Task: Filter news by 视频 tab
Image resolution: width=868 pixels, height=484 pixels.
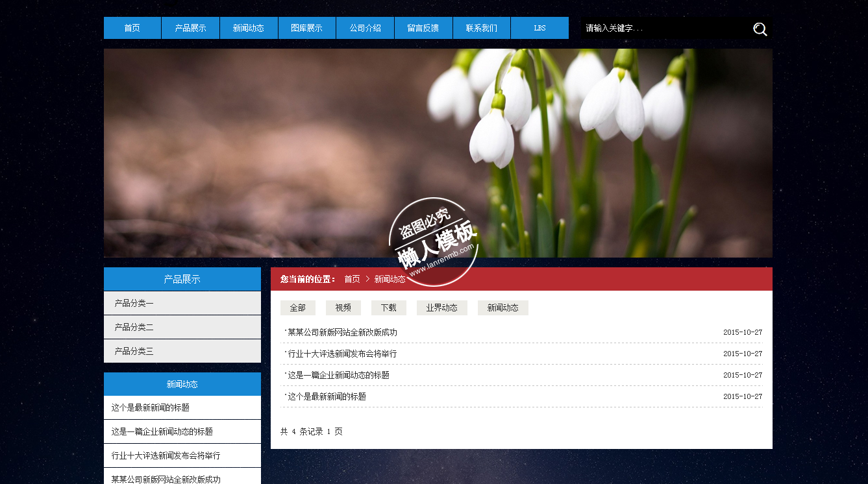Action: coord(343,308)
